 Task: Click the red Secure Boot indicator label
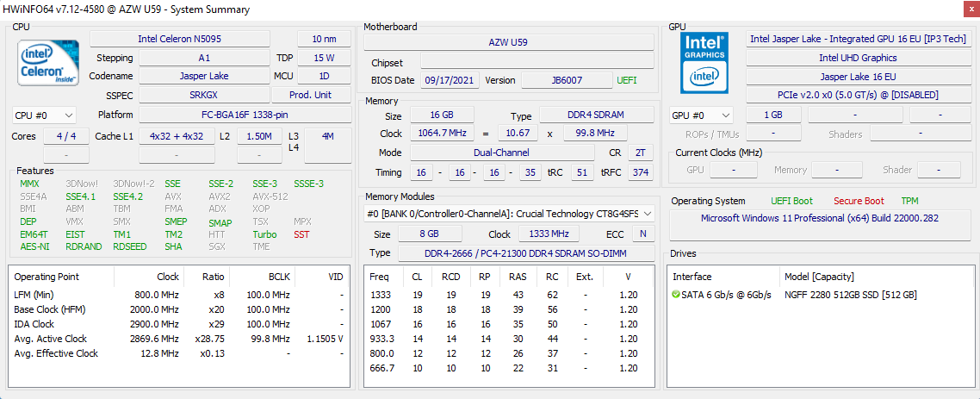pyautogui.click(x=859, y=201)
